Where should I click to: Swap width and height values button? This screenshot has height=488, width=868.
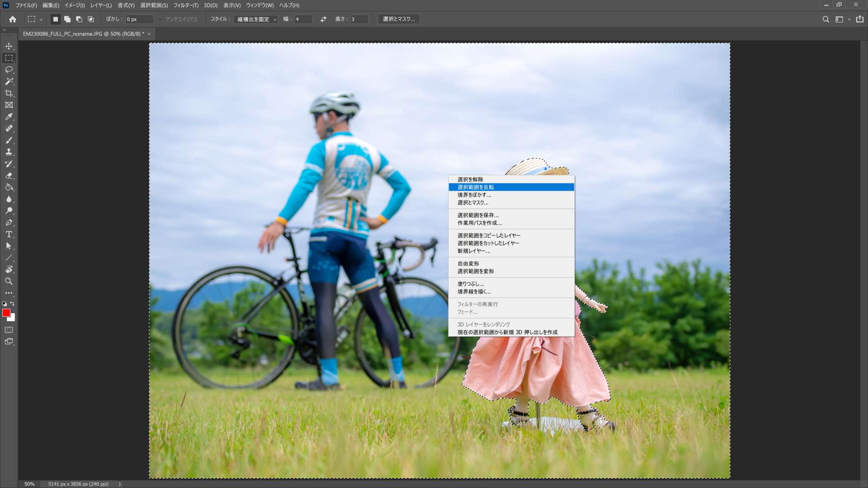tap(323, 19)
